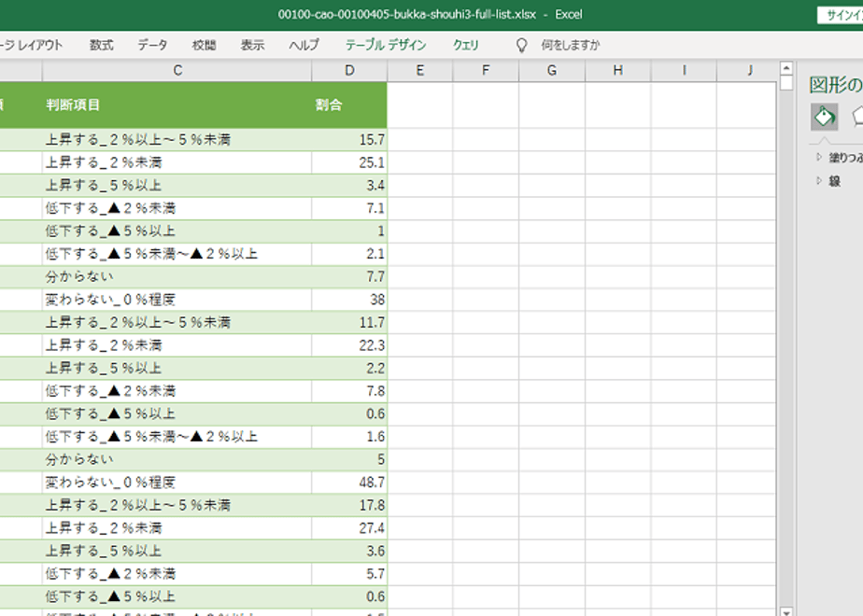The image size is (863, 616).
Task: Expand the 塗りつぶし section
Action: point(841,158)
